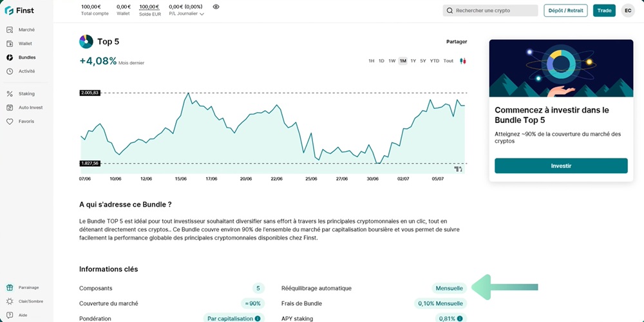Click the Staking percent icon
This screenshot has height=322, width=644.
click(10, 94)
